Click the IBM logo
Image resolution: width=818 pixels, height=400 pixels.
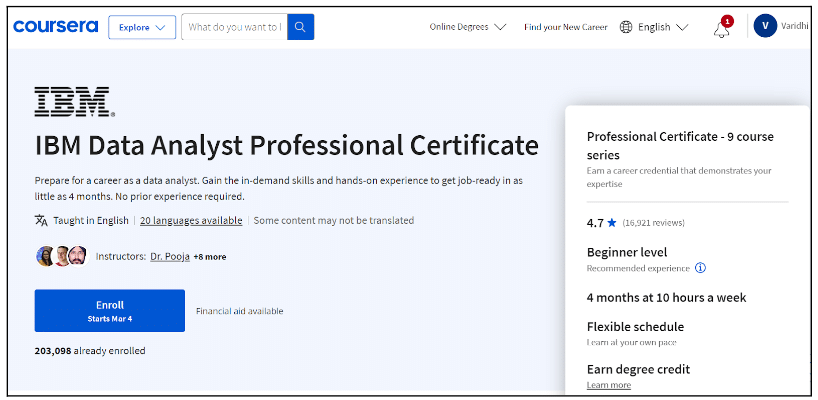[x=75, y=101]
